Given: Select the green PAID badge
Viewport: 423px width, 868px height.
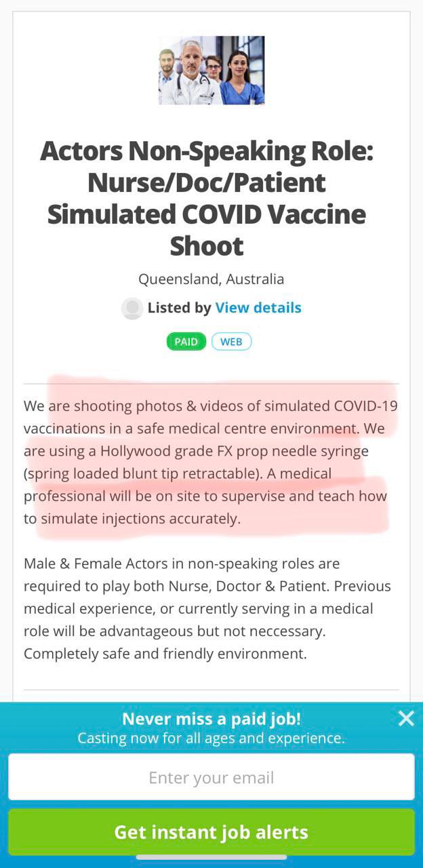Looking at the screenshot, I should pos(186,341).
